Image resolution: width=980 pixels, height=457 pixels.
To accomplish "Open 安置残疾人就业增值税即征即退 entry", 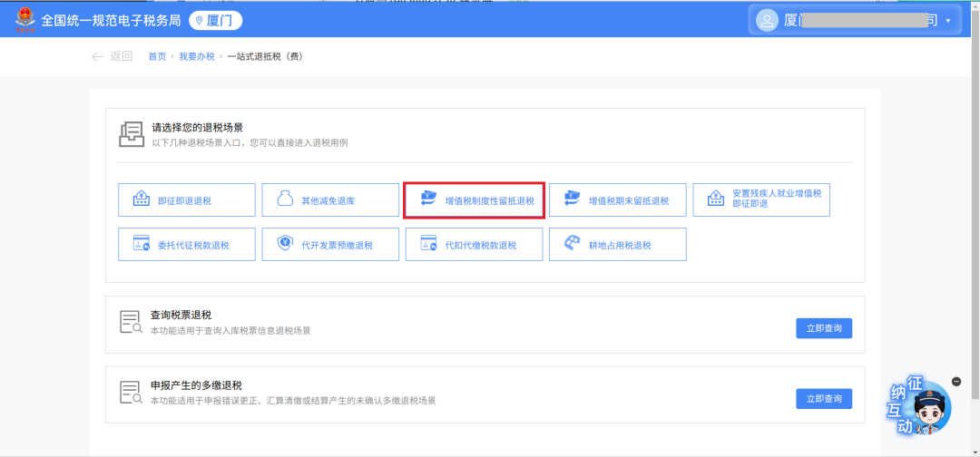I will click(x=761, y=199).
